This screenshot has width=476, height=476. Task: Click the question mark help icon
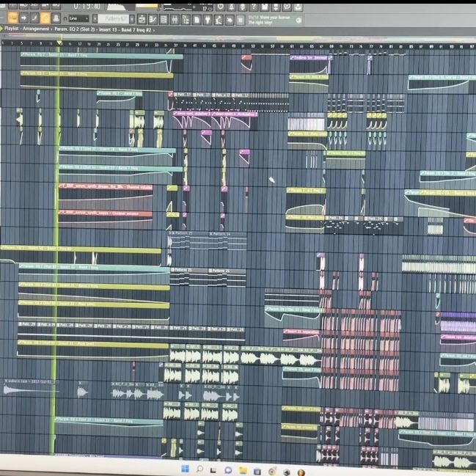tap(254, 7)
